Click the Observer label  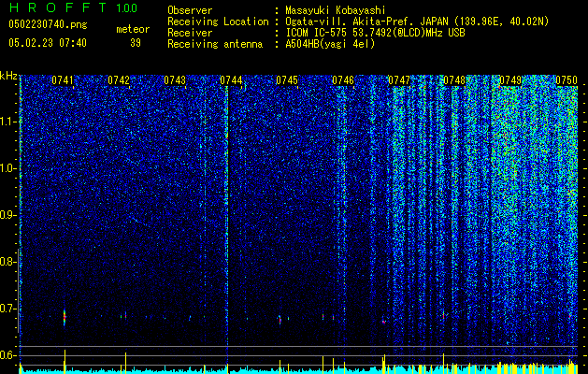(x=190, y=10)
